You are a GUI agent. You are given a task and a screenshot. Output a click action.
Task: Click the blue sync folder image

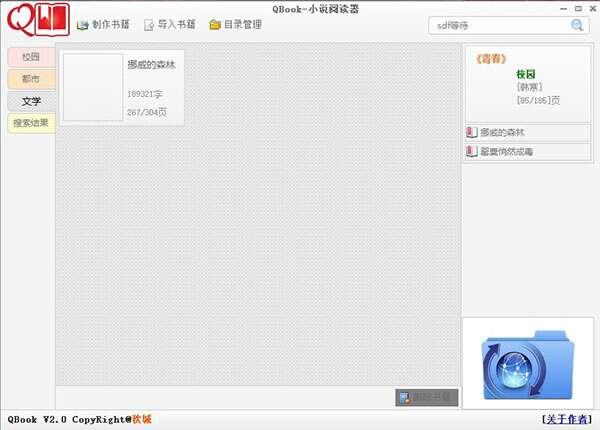[x=528, y=363]
